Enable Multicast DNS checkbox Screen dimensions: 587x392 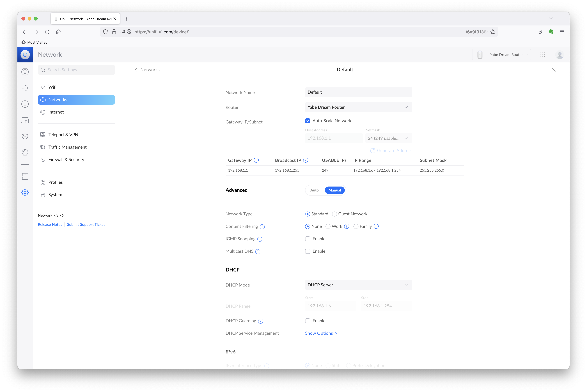pos(308,251)
